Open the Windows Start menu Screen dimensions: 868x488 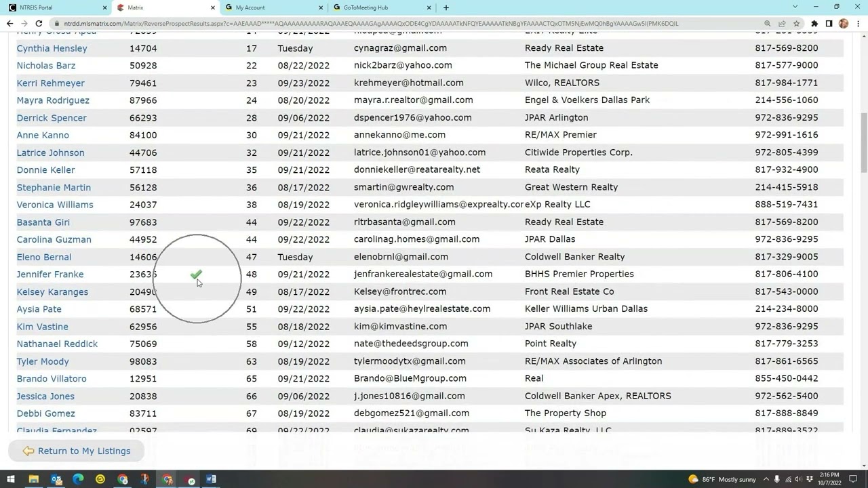(x=11, y=480)
